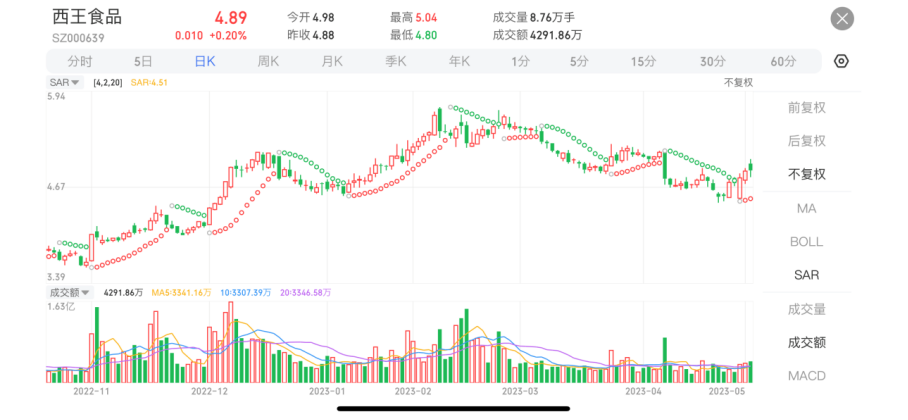
Task: Toggle the SAR indicator in sidebar
Action: click(x=807, y=274)
